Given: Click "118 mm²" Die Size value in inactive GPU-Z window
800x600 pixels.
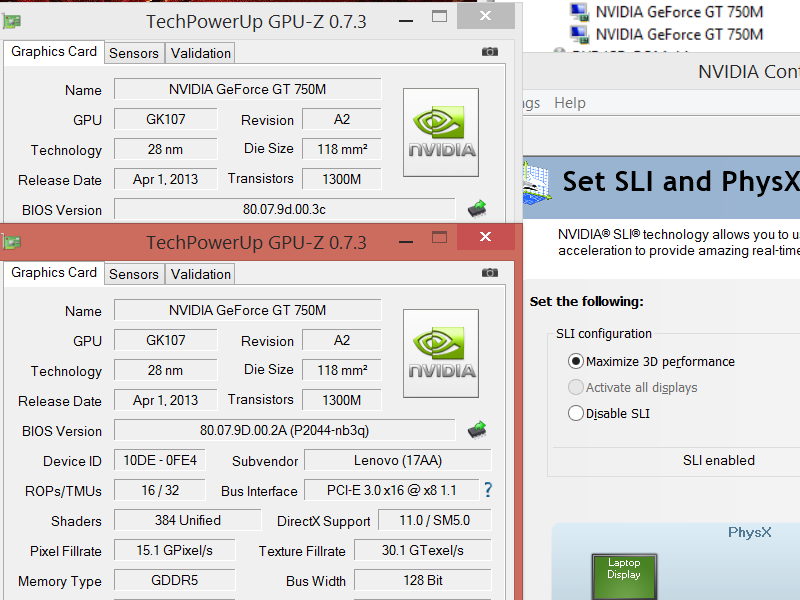Looking at the screenshot, I should tap(342, 149).
